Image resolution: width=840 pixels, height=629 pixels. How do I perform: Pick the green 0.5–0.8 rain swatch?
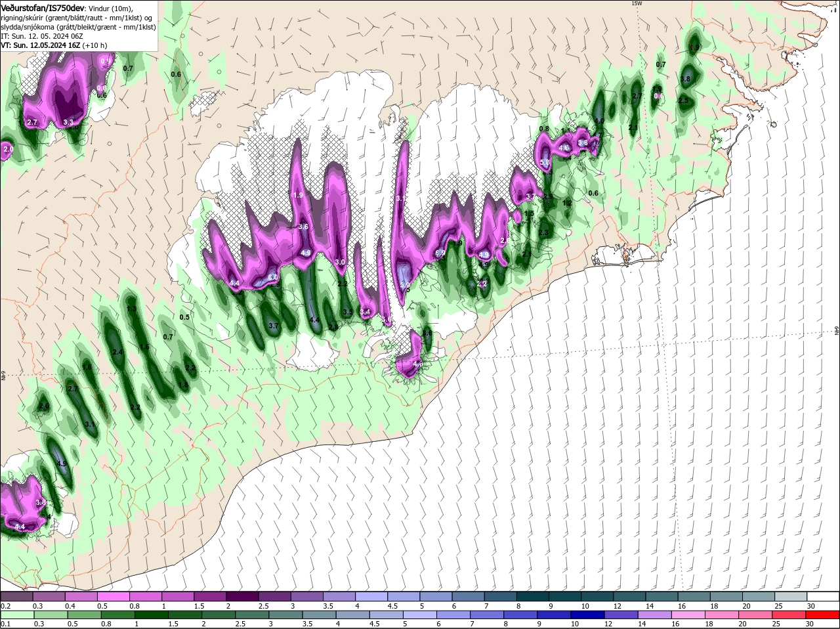tap(85, 615)
